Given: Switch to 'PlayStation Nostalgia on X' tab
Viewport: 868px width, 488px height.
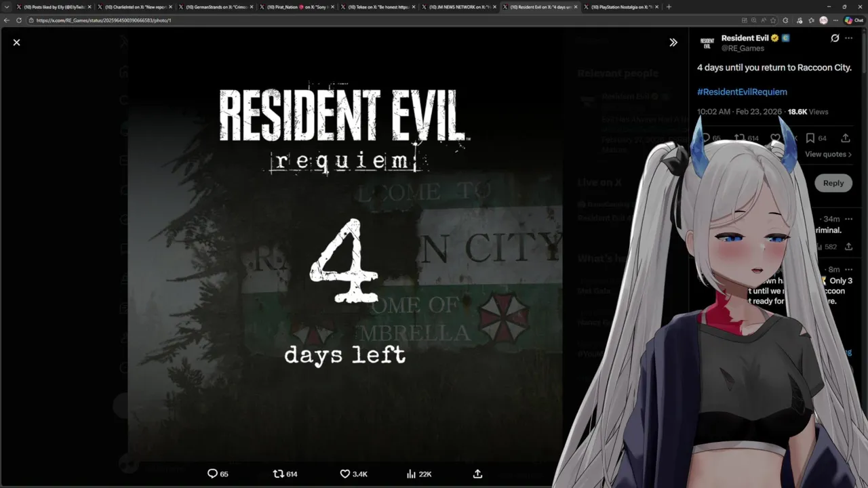Looking at the screenshot, I should [x=621, y=7].
